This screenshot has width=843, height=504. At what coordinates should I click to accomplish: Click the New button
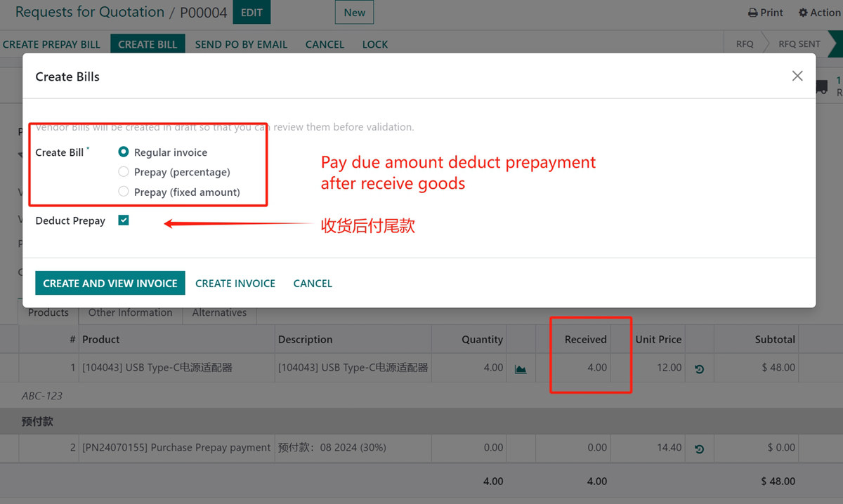(x=354, y=13)
